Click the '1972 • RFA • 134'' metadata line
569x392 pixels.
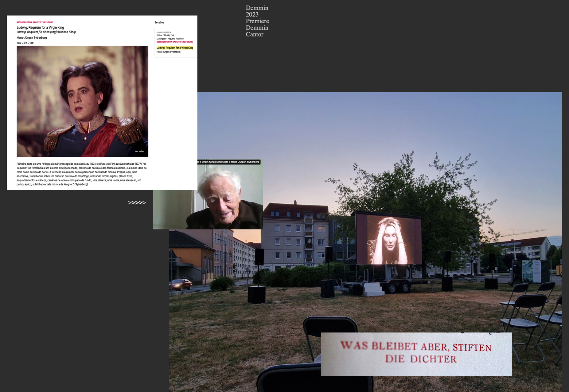(x=25, y=43)
